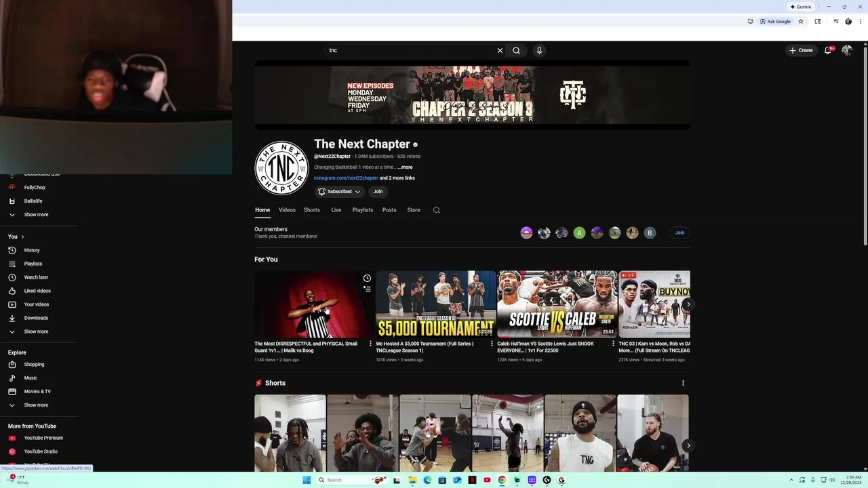The width and height of the screenshot is (868, 488).
Task: Switch to the Posts tab
Action: point(389,210)
